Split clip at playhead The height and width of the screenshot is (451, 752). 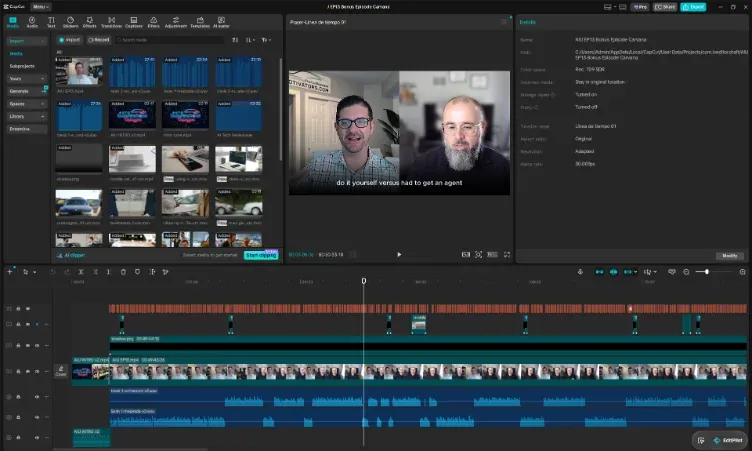pyautogui.click(x=81, y=272)
